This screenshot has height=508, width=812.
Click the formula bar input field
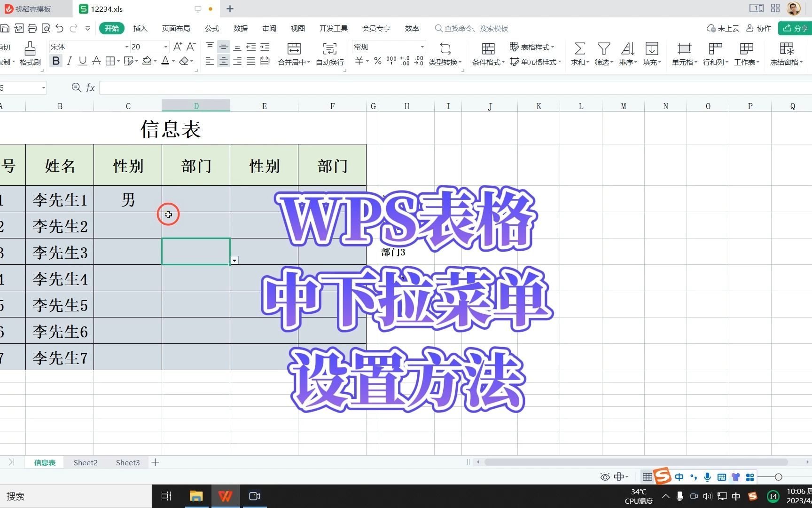[x=455, y=87]
